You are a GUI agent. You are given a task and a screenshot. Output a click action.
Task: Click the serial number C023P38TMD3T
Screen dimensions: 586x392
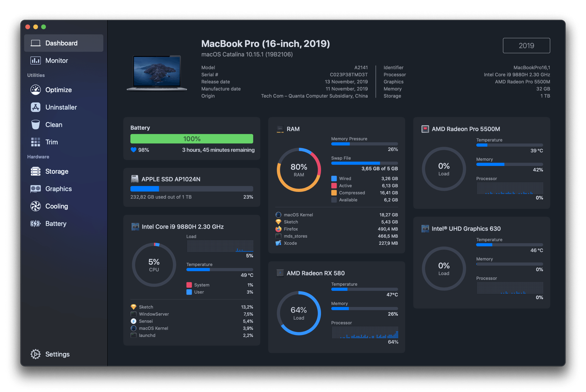click(x=349, y=74)
